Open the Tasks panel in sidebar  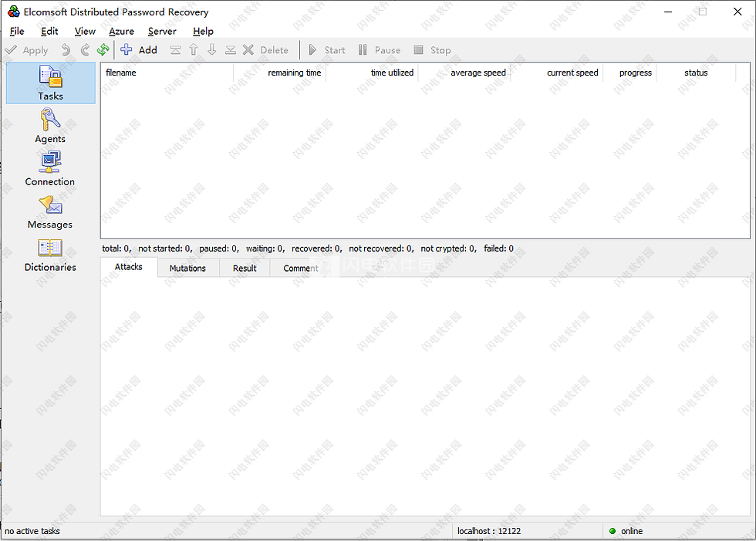pos(51,83)
